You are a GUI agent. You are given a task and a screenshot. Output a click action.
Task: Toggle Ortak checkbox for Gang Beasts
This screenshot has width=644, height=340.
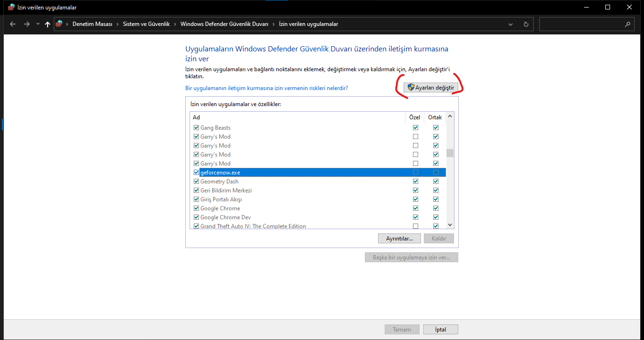pyautogui.click(x=436, y=128)
